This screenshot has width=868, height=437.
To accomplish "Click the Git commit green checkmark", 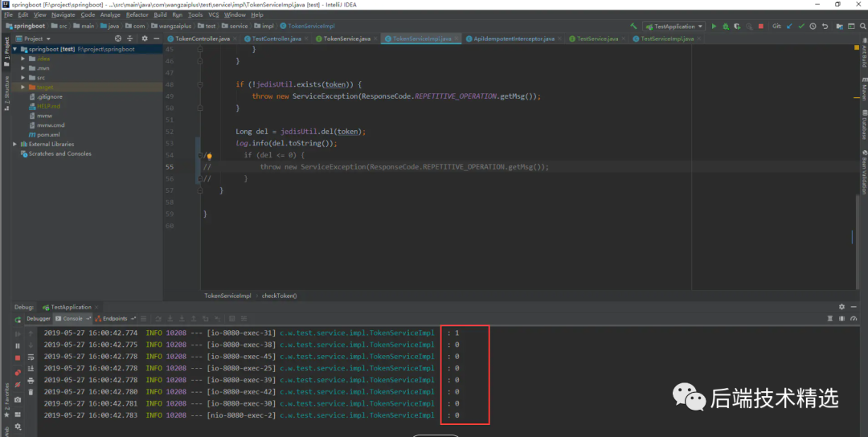I will pyautogui.click(x=801, y=26).
